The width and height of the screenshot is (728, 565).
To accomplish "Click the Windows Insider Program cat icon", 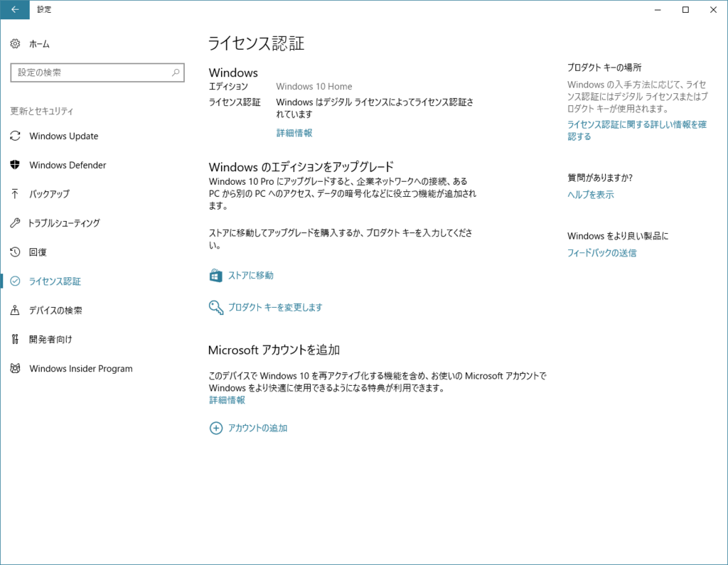I will click(x=15, y=368).
